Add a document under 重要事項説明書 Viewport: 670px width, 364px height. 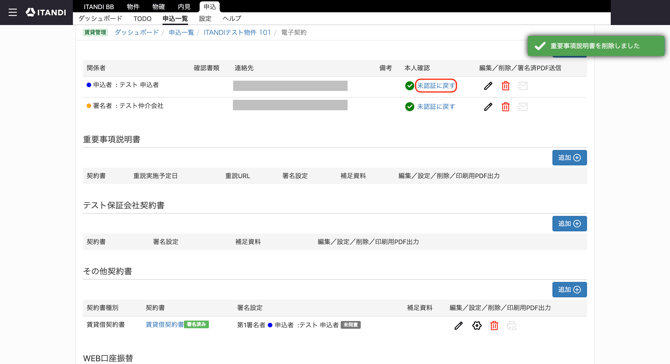click(x=569, y=158)
